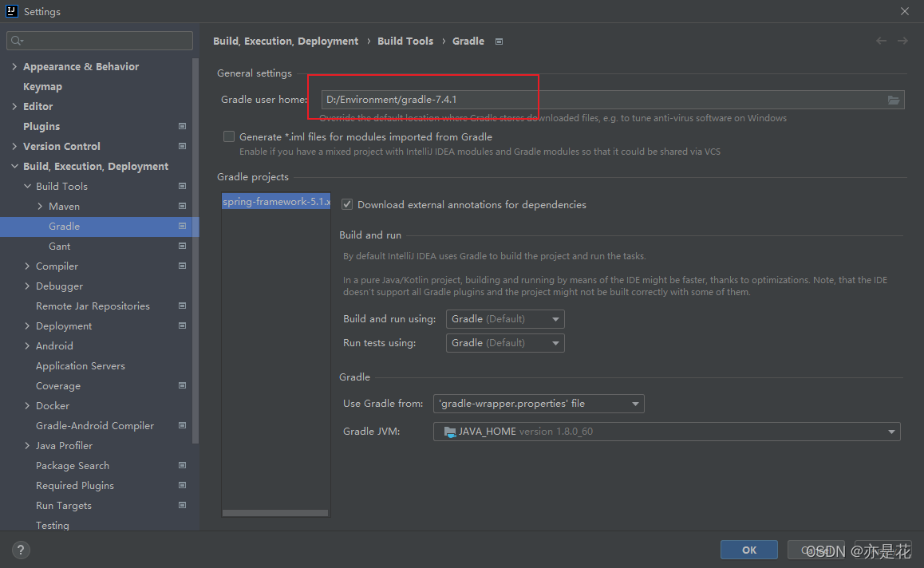Click the project-level icon next to Gradle-Android Compiler
924x568 pixels.
point(182,425)
